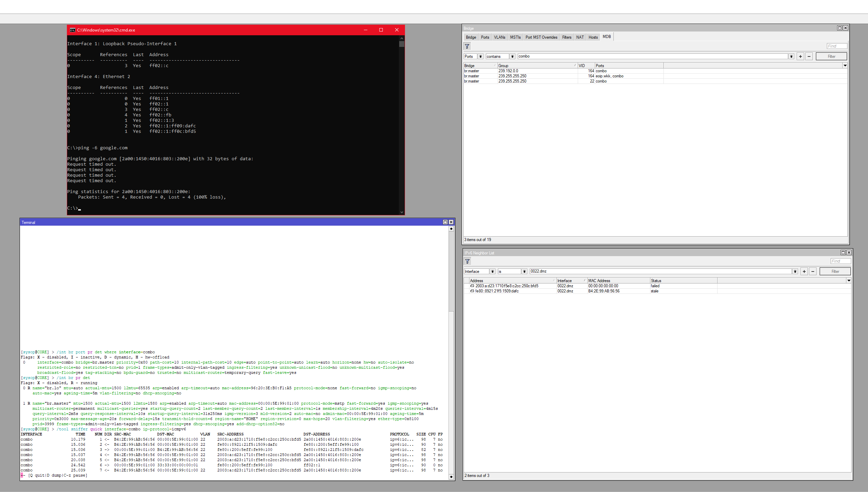Click the cmd.exe title bar icon
The width and height of the screenshot is (868, 492).
[72, 30]
